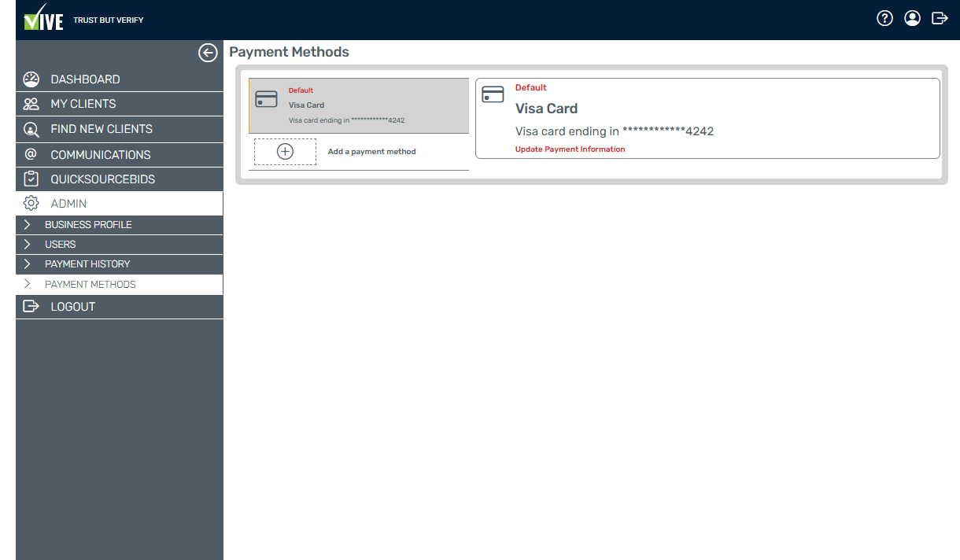
Task: Click Payment Methods chevron
Action: point(28,285)
